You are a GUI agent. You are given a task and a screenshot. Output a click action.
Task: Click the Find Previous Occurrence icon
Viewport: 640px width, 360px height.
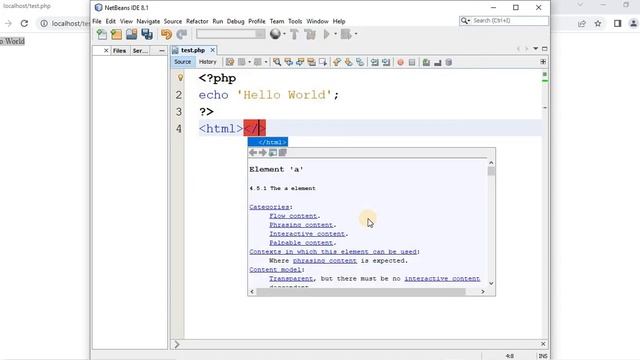(289, 62)
